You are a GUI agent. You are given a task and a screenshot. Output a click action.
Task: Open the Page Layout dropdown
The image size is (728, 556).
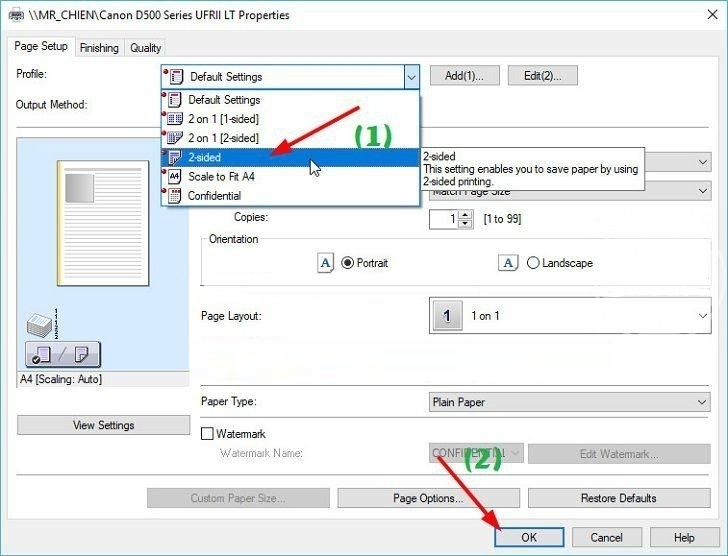tap(570, 316)
